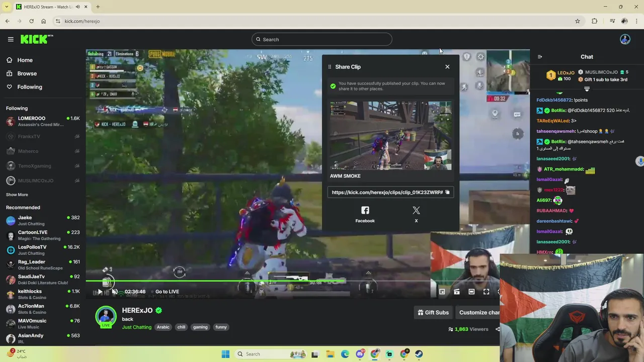Close the Share Clip dialog
The height and width of the screenshot is (362, 644).
447,67
